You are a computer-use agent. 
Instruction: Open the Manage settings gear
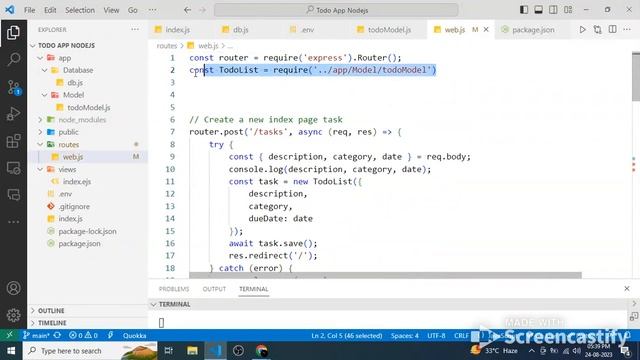tap(13, 315)
